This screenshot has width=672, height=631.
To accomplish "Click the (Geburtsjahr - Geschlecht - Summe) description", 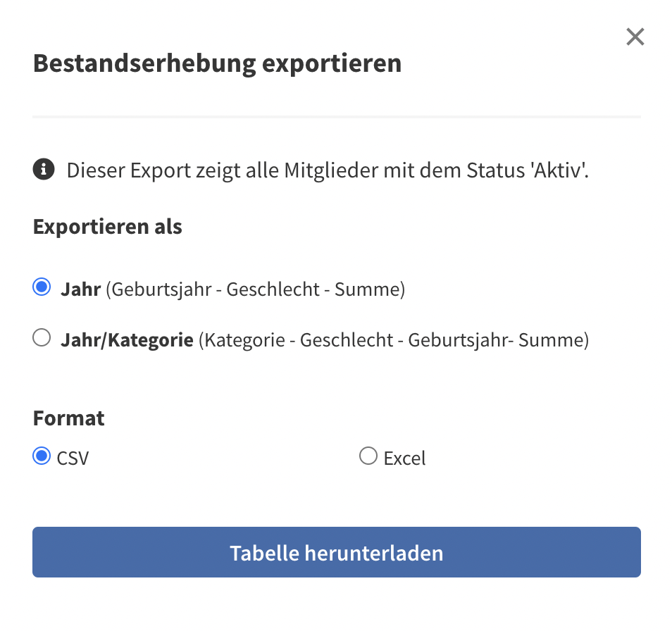I will pyautogui.click(x=256, y=289).
